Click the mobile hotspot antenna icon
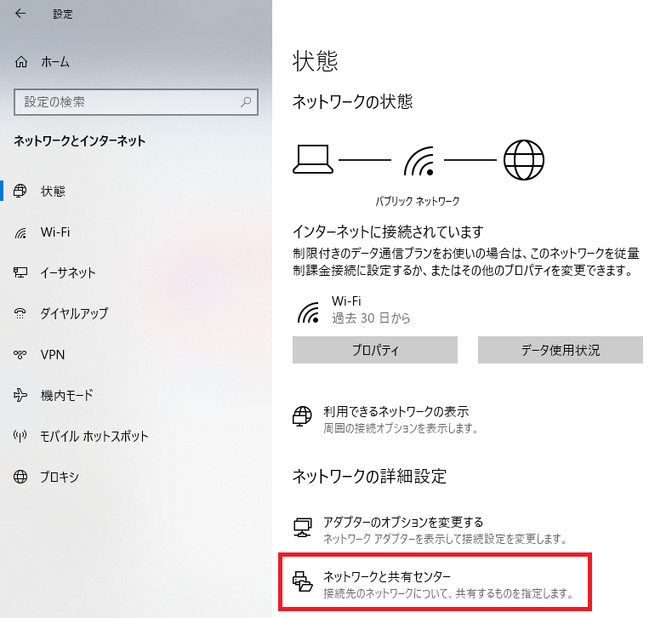The width and height of the screenshot is (672, 618). pos(20,436)
